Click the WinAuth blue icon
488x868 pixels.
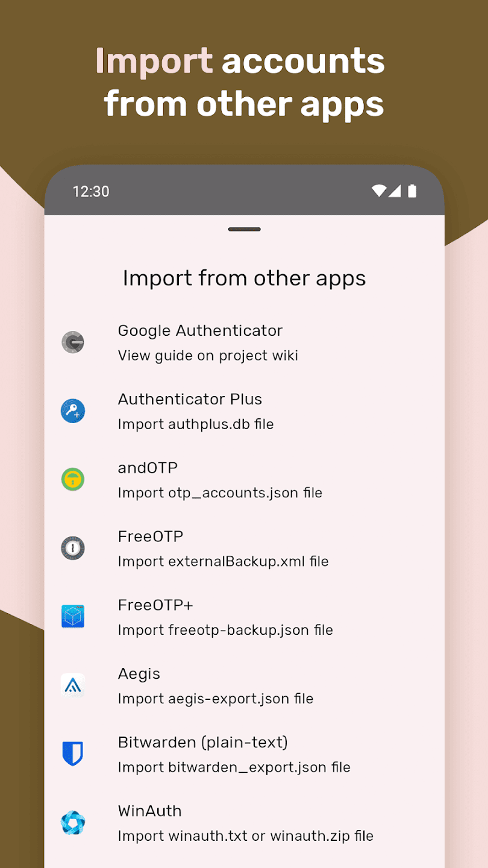pyautogui.click(x=73, y=823)
